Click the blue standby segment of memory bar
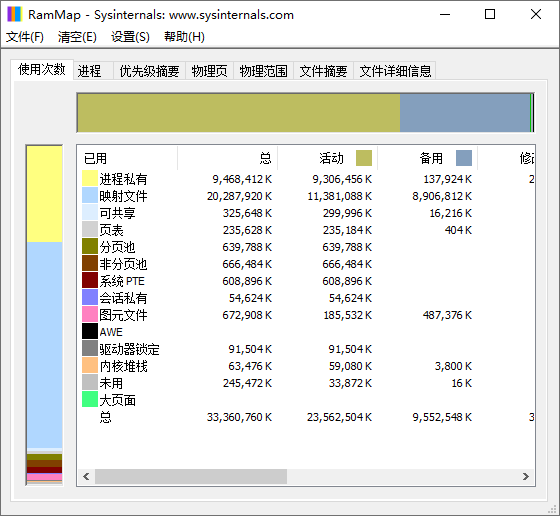This screenshot has height=516, width=560. click(465, 113)
